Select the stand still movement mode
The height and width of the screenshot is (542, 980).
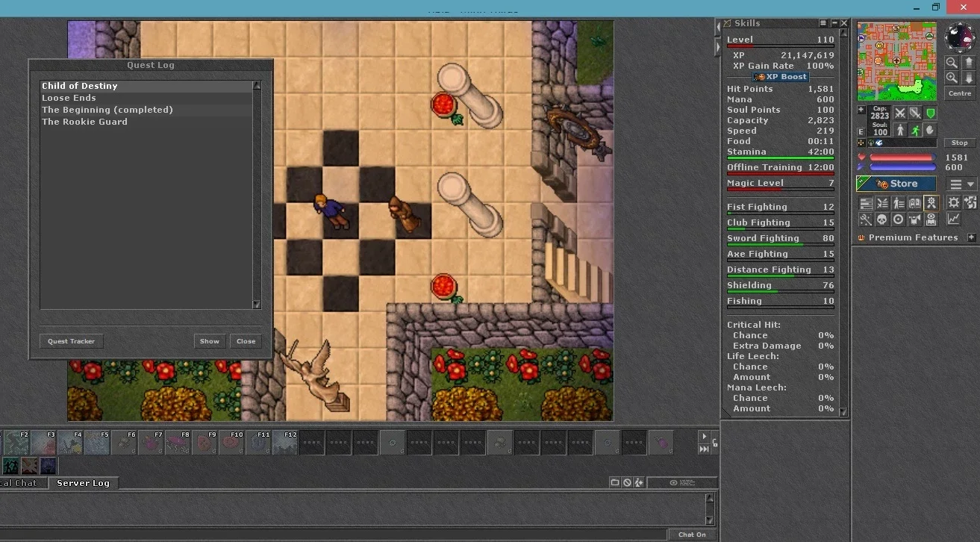click(901, 130)
